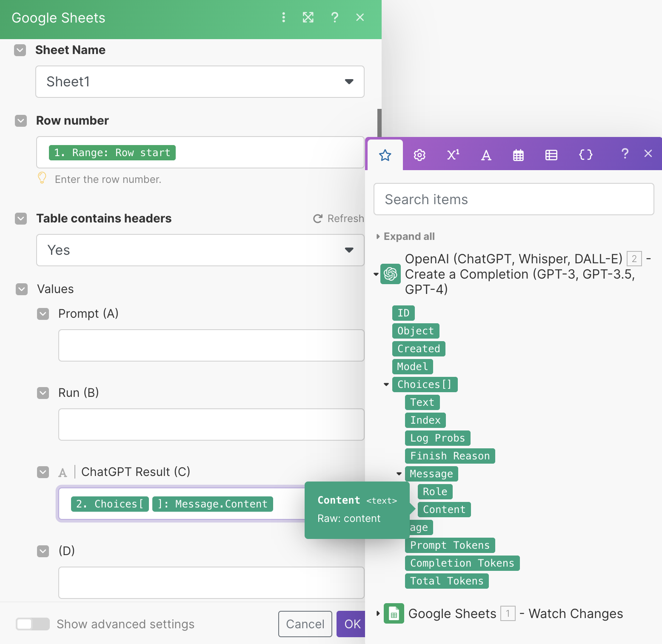Image resolution: width=662 pixels, height=644 pixels.
Task: Select the Total Tokens variable pill
Action: [447, 581]
